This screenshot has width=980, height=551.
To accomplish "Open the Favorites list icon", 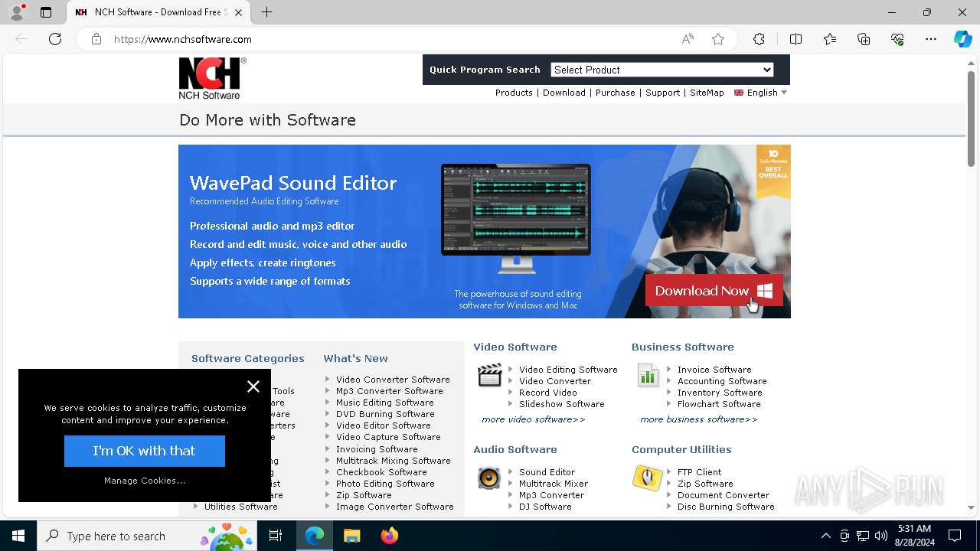I will [830, 39].
